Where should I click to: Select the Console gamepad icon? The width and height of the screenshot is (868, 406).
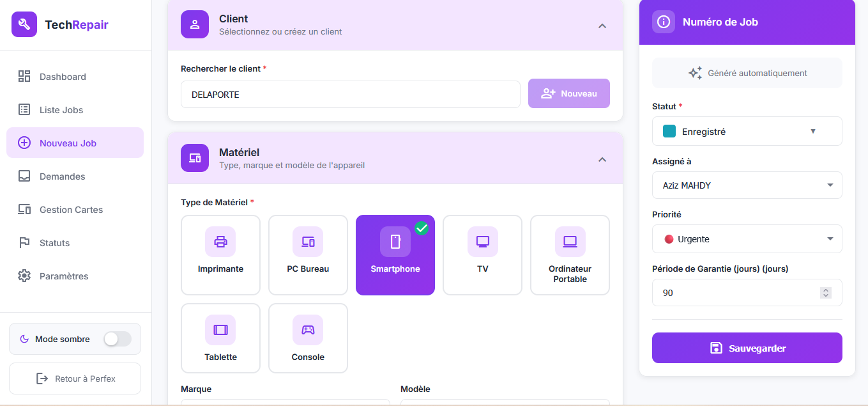(308, 331)
